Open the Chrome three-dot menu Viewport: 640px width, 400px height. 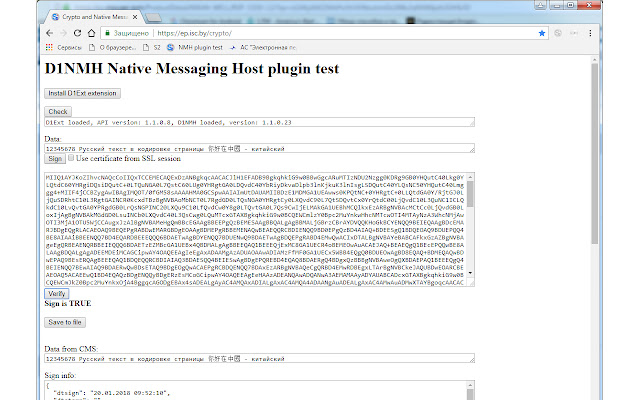coord(590,33)
